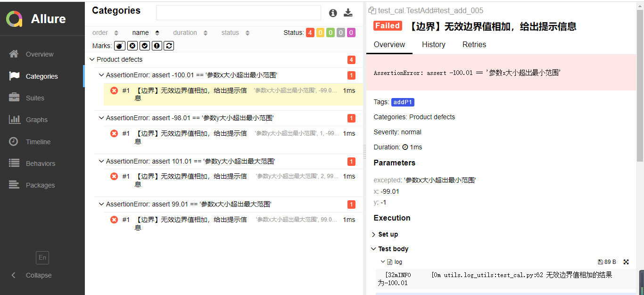Viewport: 644px width, 295px height.
Task: Click the En language button
Action: 42,258
